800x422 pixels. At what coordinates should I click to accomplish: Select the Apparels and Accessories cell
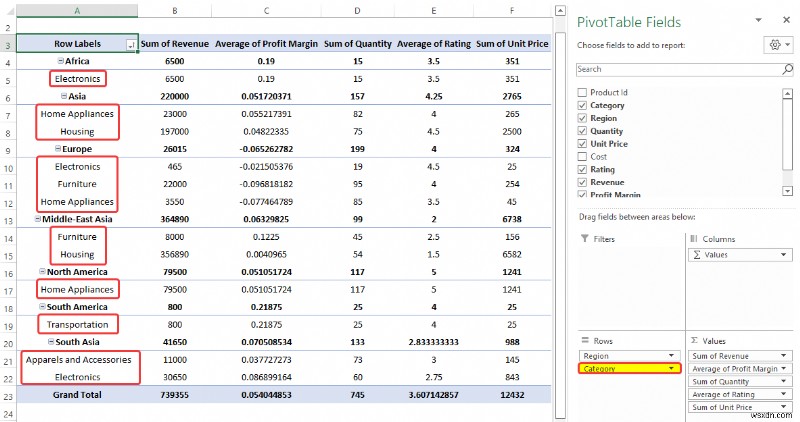pyautogui.click(x=77, y=360)
